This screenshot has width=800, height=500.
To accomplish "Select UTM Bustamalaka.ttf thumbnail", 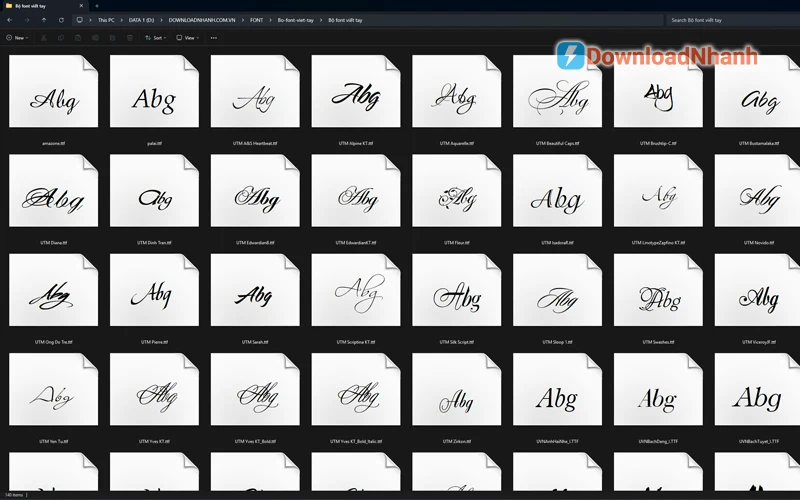I will point(758,91).
